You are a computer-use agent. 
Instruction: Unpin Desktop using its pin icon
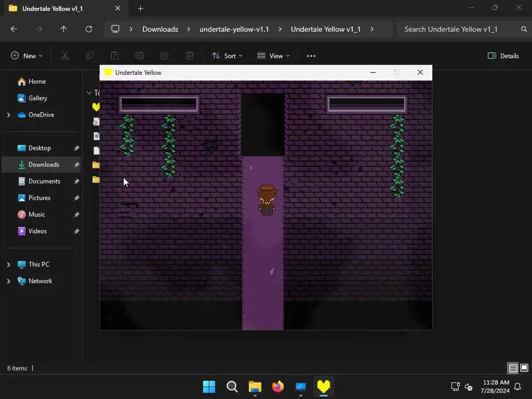(77, 148)
